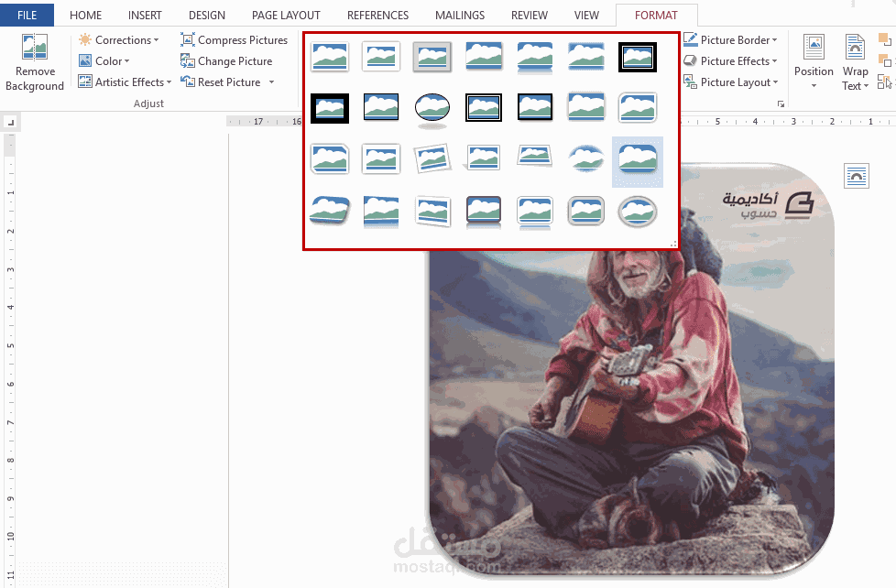Expand the Artistic Effects menu
896x588 pixels.
(126, 82)
